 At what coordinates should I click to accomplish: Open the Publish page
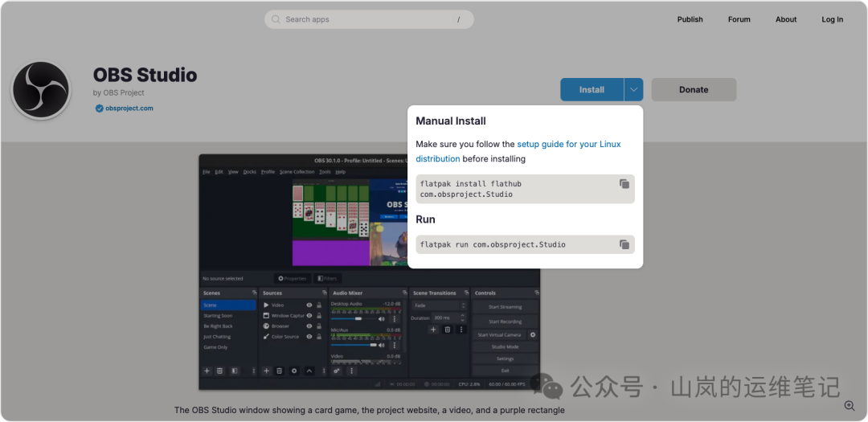tap(690, 19)
